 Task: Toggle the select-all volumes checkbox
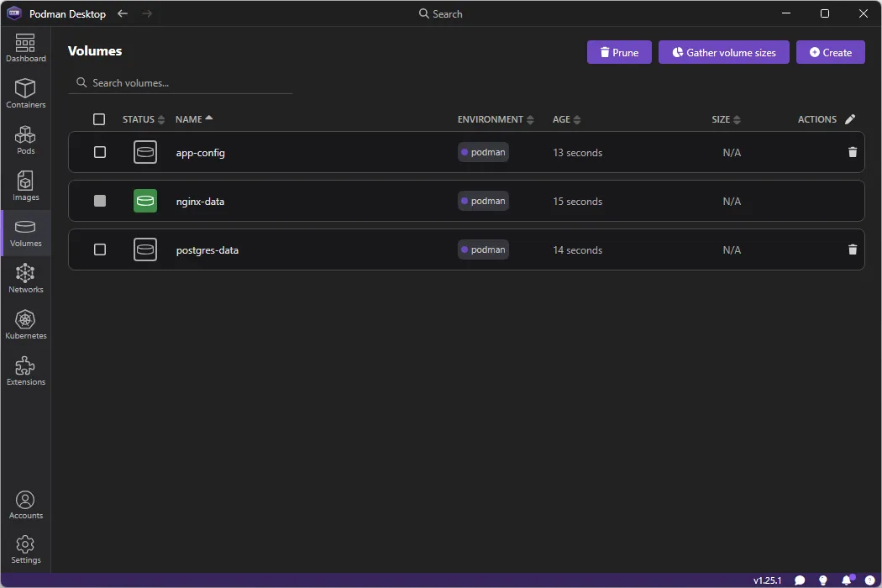(99, 118)
